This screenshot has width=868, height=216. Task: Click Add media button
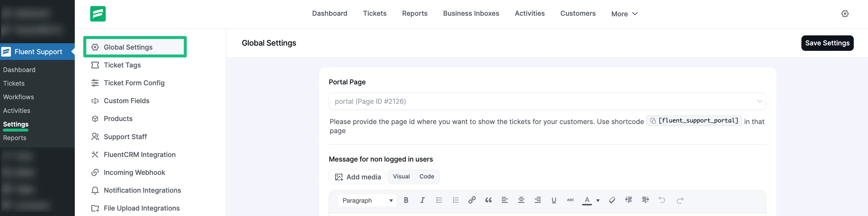click(357, 177)
